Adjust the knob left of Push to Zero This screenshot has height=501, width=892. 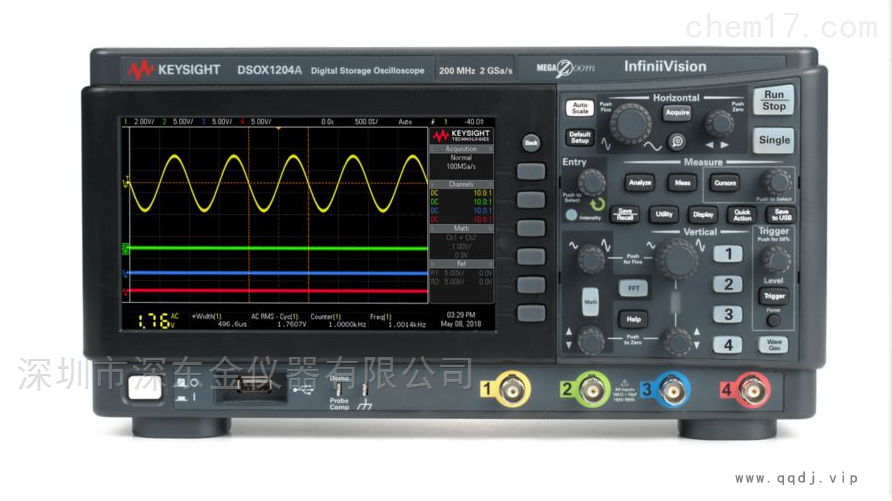(x=591, y=341)
